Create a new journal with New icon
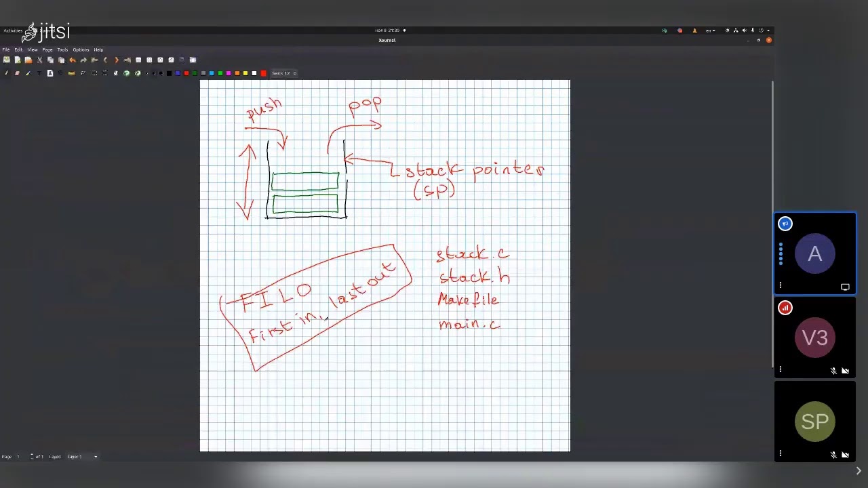This screenshot has height=488, width=868. [x=18, y=60]
